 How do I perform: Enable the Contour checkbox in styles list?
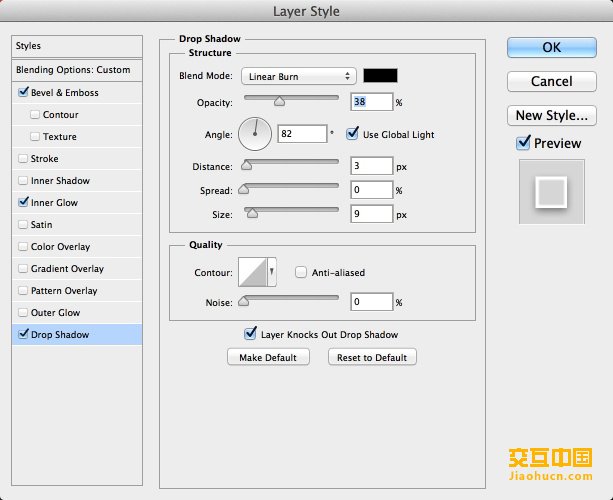[x=35, y=115]
